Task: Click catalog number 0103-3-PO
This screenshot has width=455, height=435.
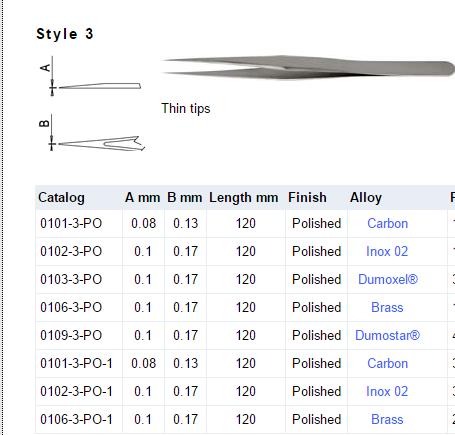Action: point(71,279)
